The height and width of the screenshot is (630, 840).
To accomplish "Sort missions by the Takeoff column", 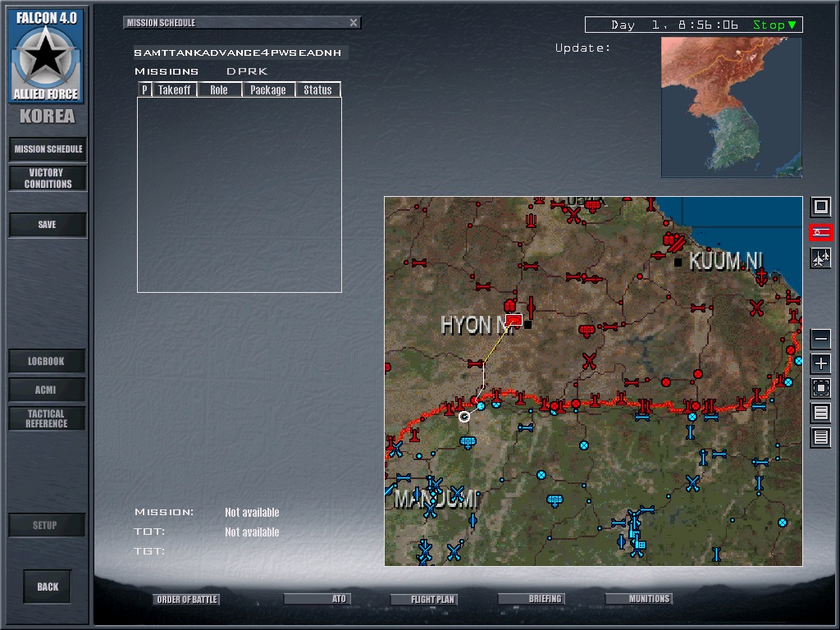I will (174, 90).
